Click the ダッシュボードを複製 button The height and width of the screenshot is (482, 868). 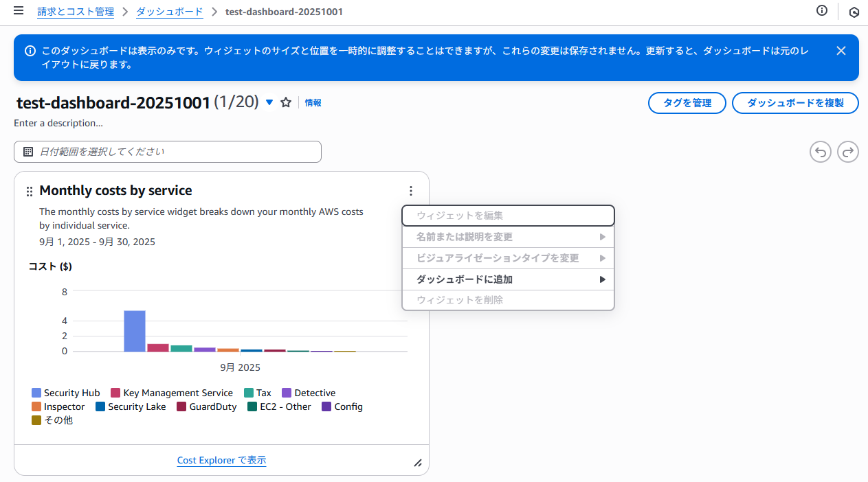pyautogui.click(x=795, y=103)
